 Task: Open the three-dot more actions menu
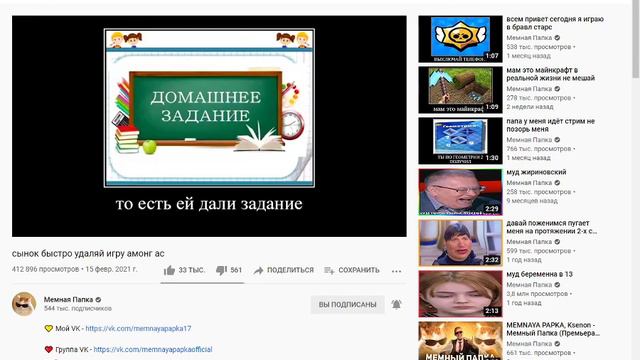pyautogui.click(x=396, y=271)
